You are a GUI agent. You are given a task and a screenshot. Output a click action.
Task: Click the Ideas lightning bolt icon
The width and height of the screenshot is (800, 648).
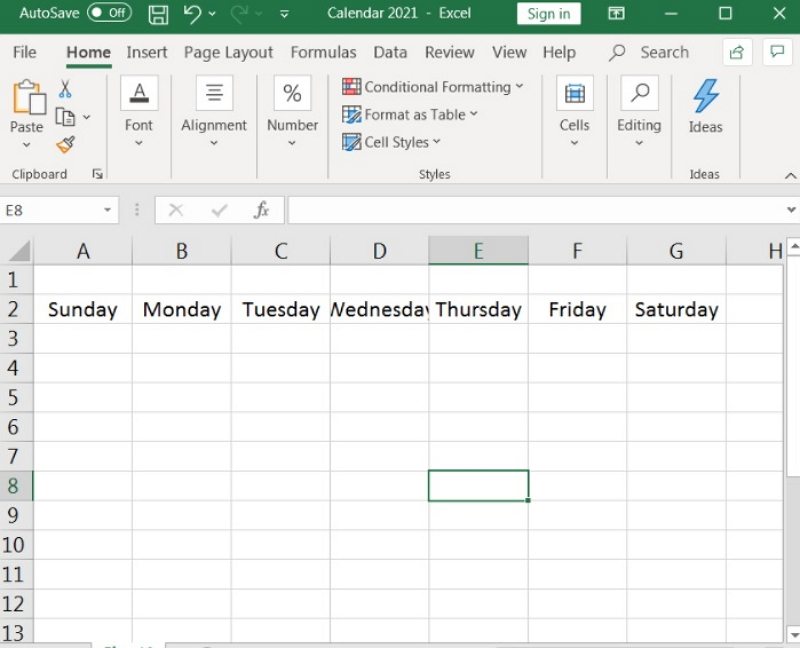[705, 95]
